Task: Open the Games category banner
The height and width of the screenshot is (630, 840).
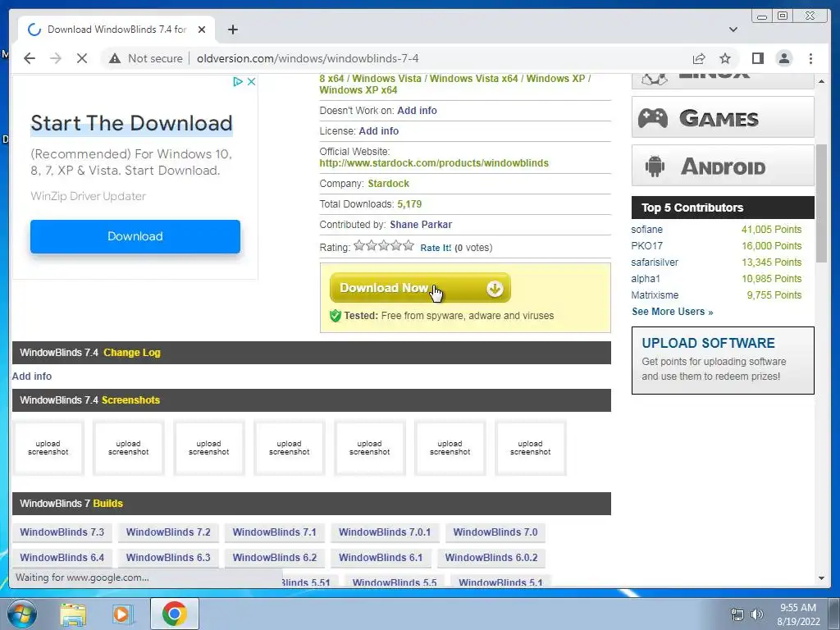Action: point(723,117)
